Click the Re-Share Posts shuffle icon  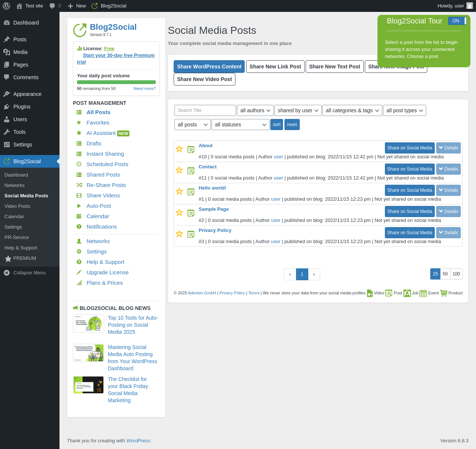click(79, 185)
